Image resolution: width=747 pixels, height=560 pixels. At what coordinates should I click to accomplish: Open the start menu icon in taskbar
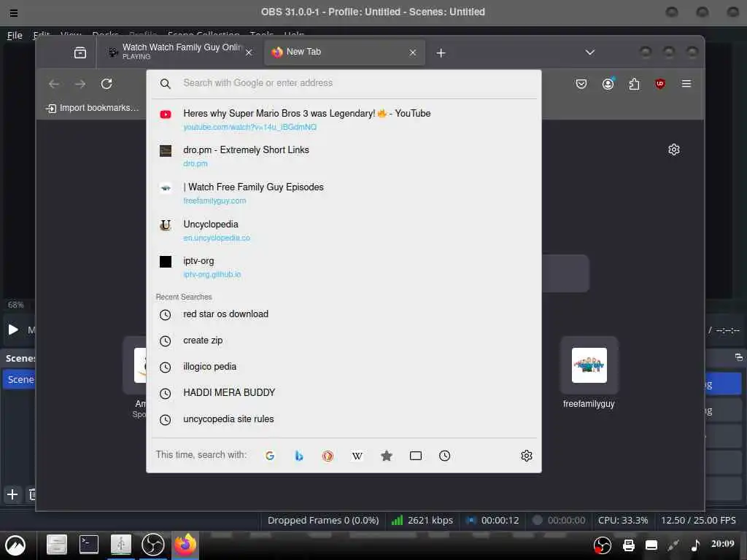[x=15, y=545]
